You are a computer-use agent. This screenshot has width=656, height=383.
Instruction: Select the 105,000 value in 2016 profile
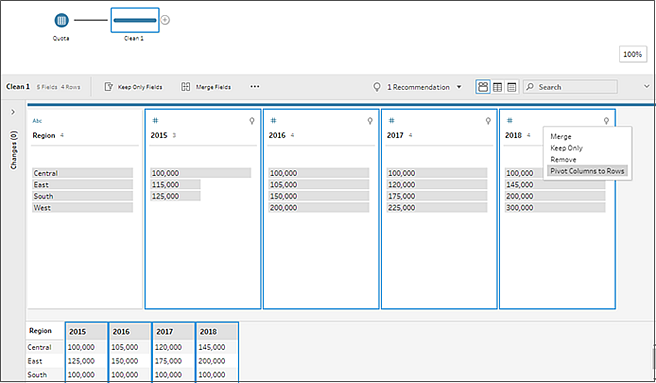[319, 185]
